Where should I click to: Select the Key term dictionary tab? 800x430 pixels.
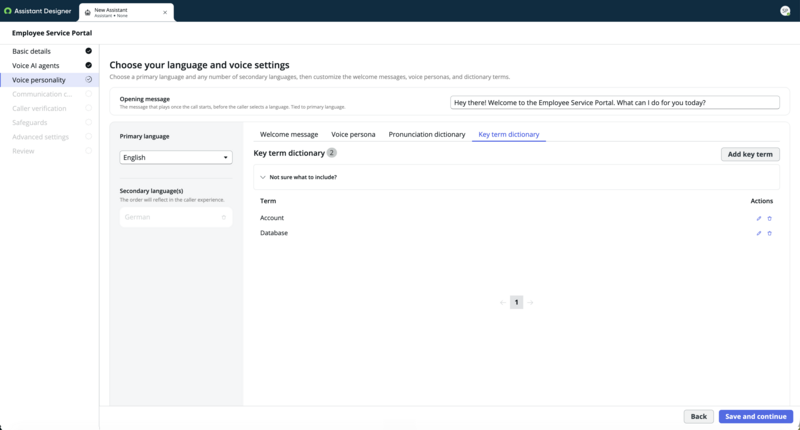[x=509, y=134]
